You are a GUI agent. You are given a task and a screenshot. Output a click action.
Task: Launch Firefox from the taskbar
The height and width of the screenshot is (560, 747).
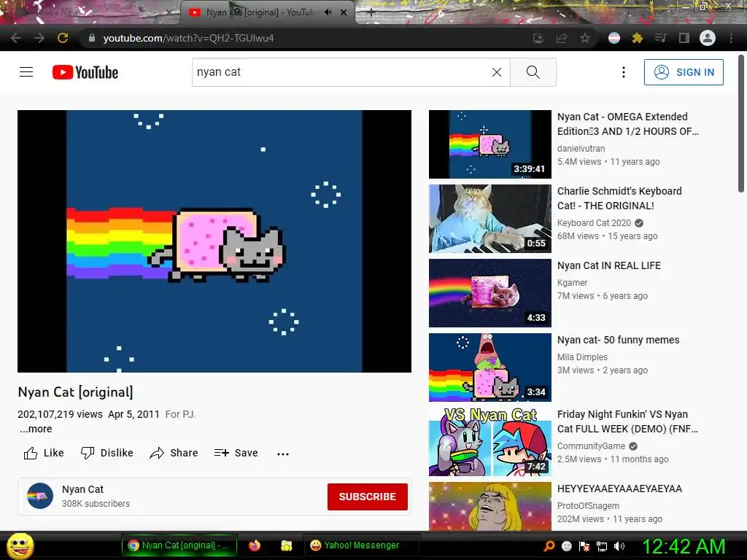click(x=255, y=545)
